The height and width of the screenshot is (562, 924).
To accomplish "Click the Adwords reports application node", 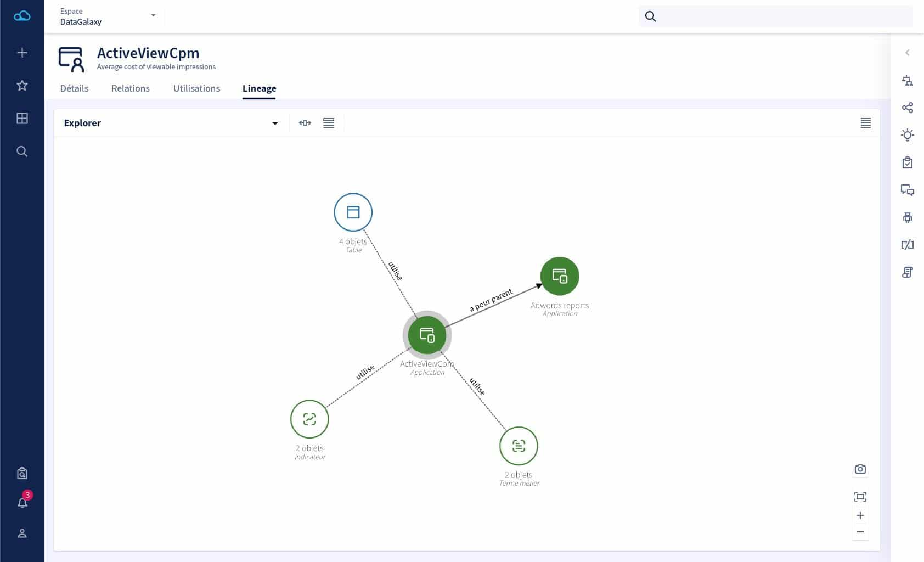I will coord(560,276).
